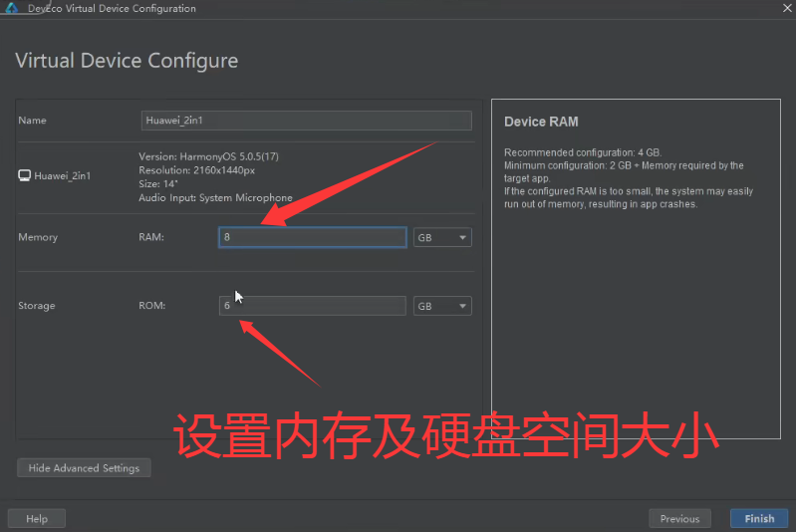Go back with the Previous button

point(679,519)
